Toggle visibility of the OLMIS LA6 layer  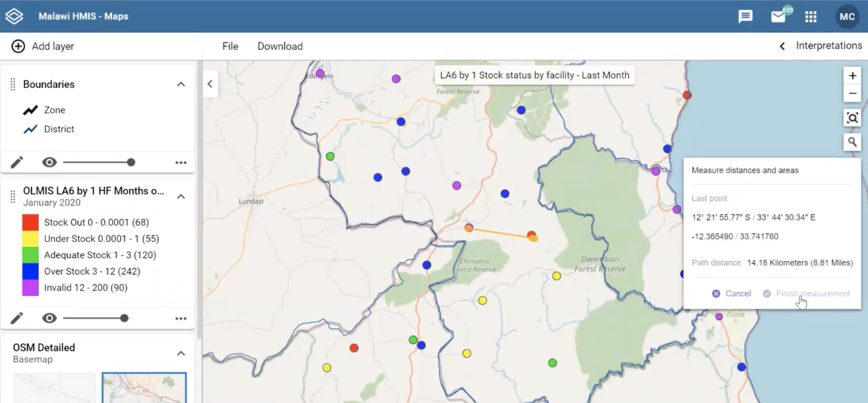point(49,318)
